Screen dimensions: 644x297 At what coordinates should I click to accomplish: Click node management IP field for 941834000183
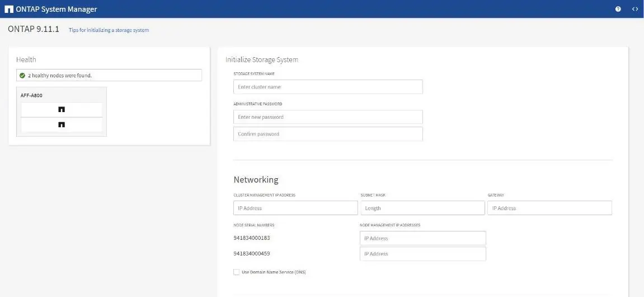pyautogui.click(x=422, y=238)
